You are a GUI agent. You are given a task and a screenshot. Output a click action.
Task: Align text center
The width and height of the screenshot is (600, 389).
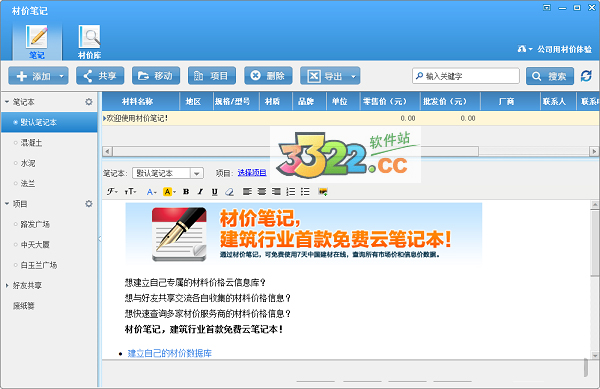tap(262, 191)
